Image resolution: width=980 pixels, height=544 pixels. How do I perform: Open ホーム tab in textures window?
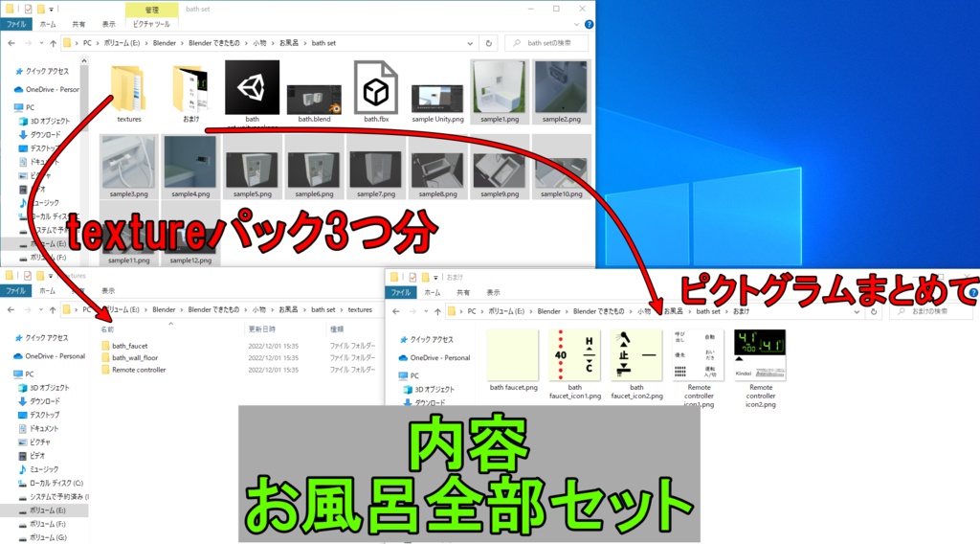tap(47, 291)
